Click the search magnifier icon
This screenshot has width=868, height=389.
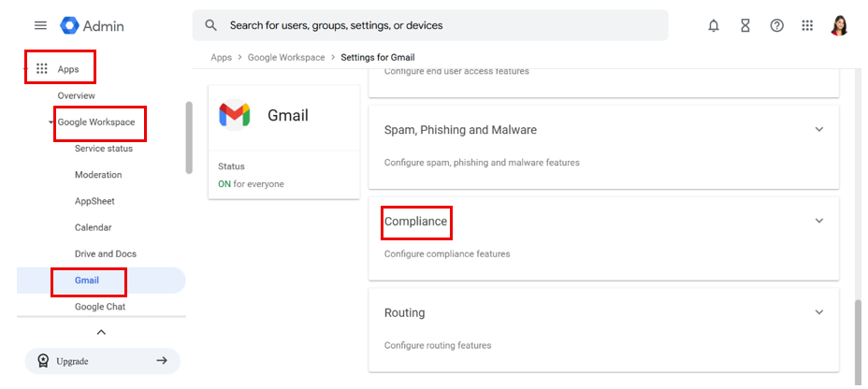tap(210, 25)
